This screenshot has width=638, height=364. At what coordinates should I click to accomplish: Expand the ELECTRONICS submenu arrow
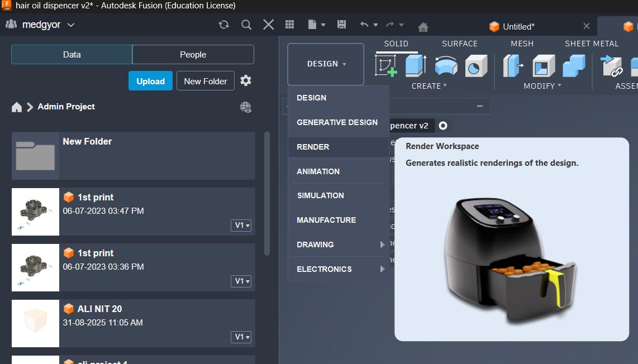382,269
